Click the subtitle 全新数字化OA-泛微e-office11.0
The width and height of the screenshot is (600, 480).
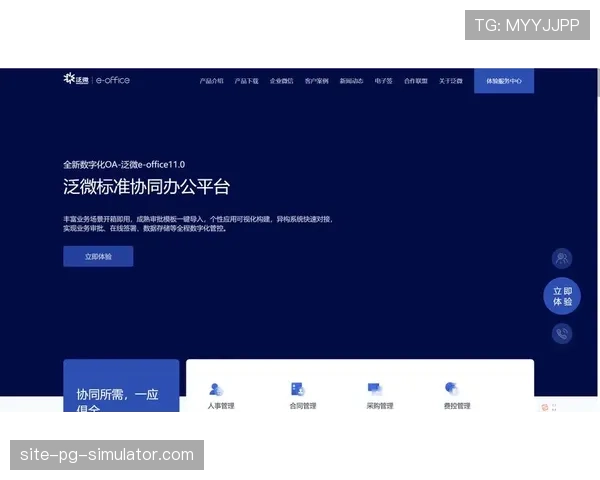point(124,165)
